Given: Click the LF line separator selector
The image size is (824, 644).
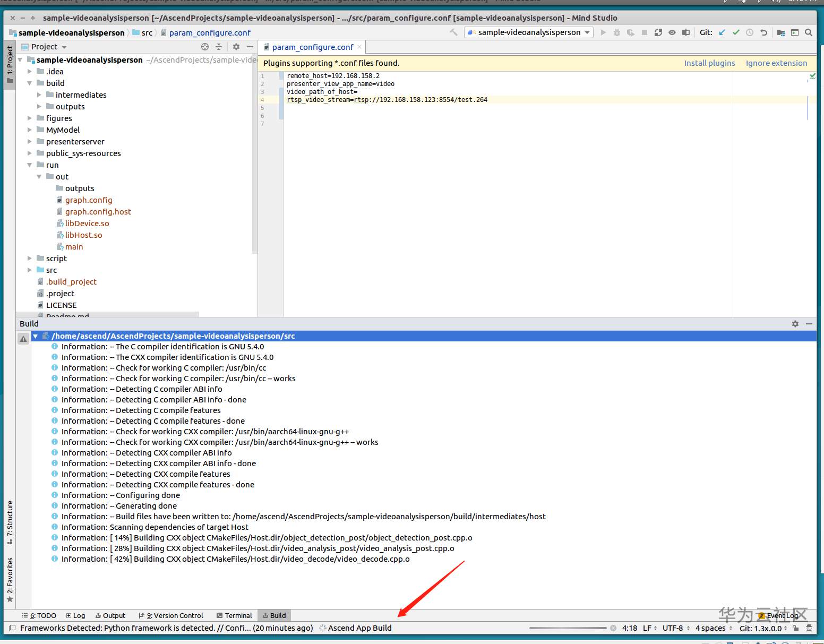Looking at the screenshot, I should point(650,628).
